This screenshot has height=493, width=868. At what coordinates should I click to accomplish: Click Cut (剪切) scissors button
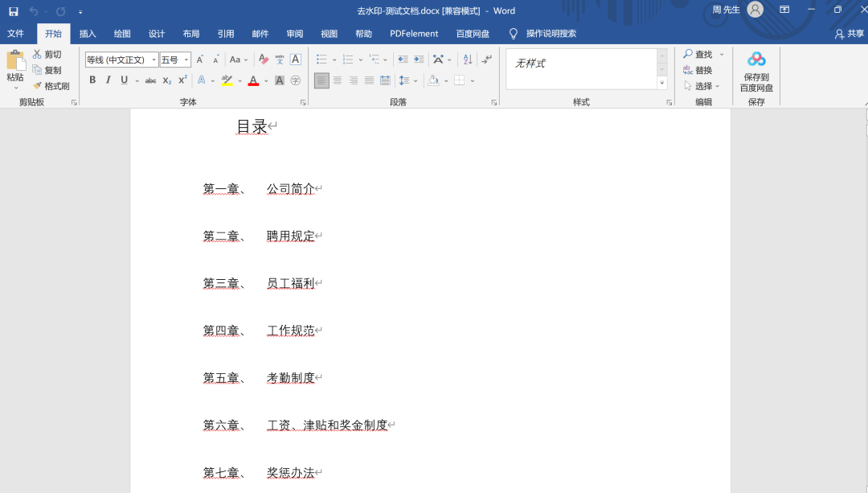[47, 54]
